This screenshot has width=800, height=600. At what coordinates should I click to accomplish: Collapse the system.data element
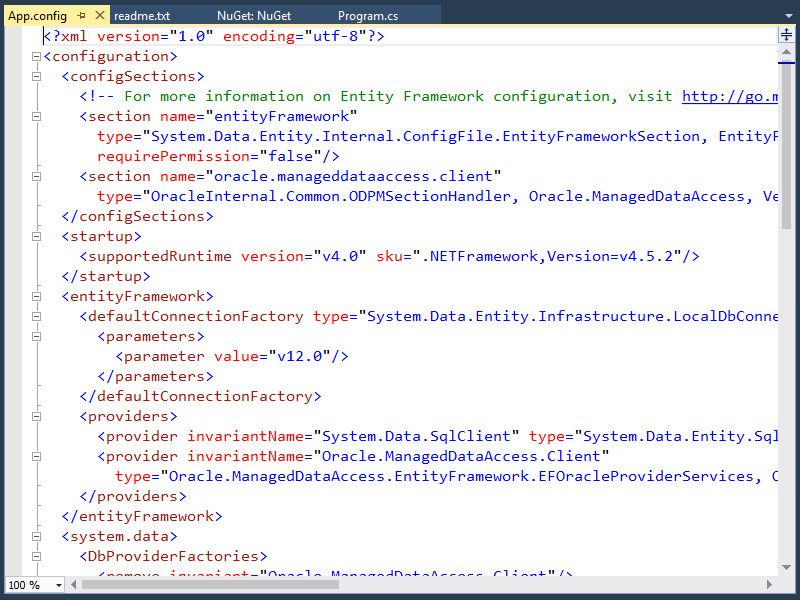[36, 536]
